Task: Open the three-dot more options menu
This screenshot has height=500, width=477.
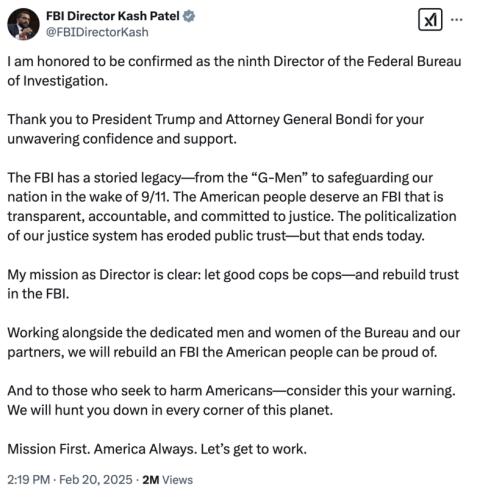Action: 456,20
